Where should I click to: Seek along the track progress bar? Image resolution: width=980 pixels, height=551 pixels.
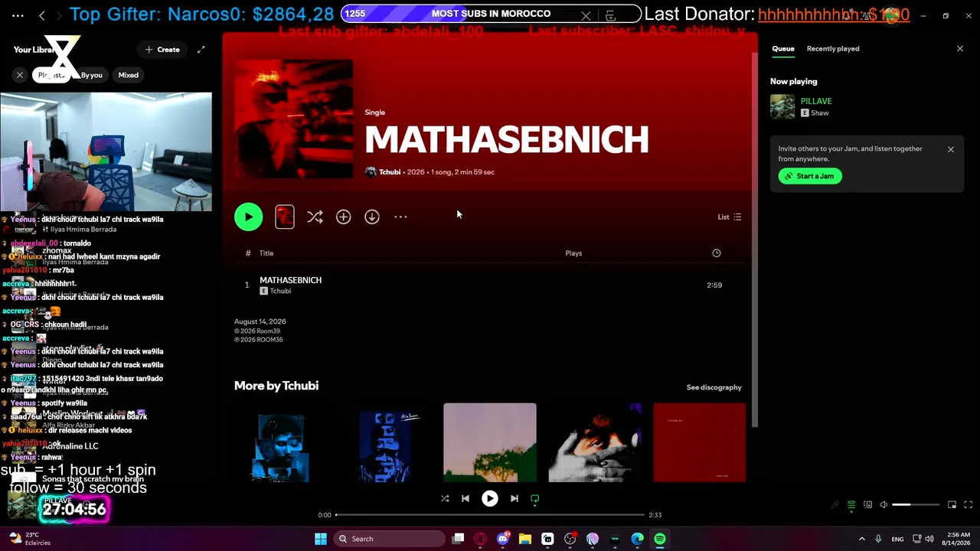coord(490,515)
